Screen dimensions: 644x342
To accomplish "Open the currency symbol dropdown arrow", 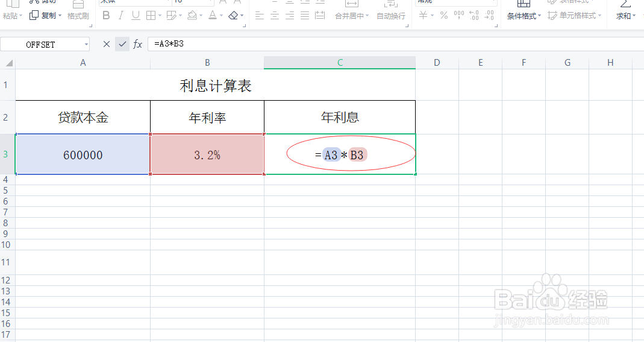I will coord(432,16).
